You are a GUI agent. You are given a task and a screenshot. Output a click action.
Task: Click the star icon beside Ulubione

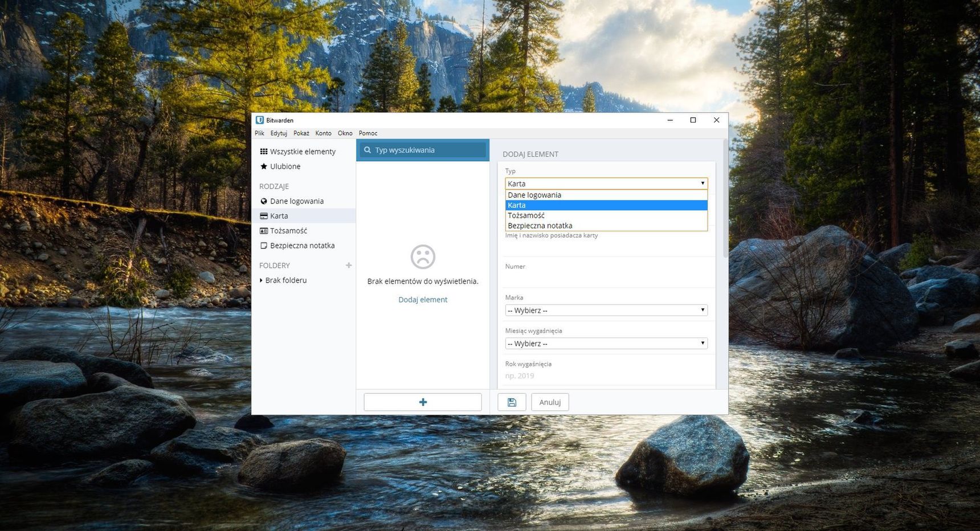[264, 166]
